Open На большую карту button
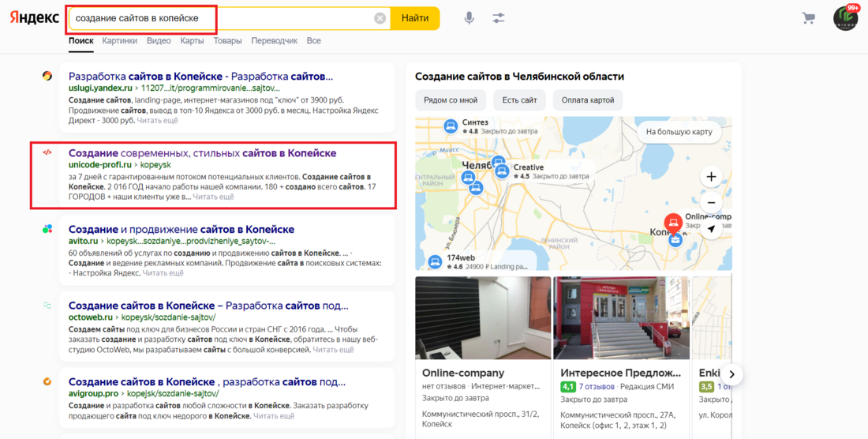 point(679,133)
